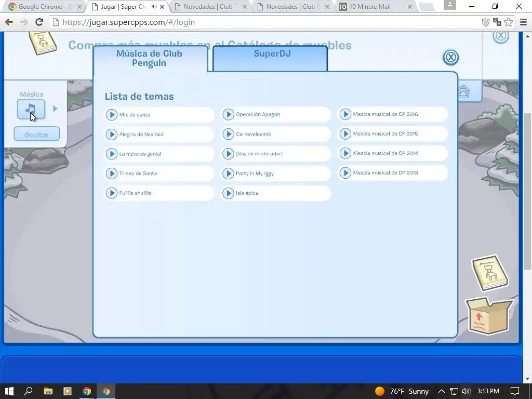Screen dimensions: 532x399
Task: Select the Música de Club Penguin tab
Action: coord(150,58)
